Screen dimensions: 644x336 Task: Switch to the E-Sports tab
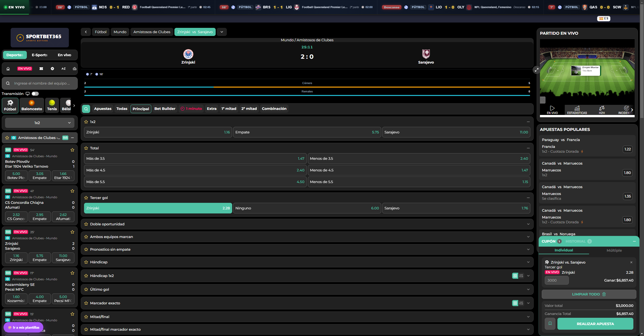click(x=40, y=55)
